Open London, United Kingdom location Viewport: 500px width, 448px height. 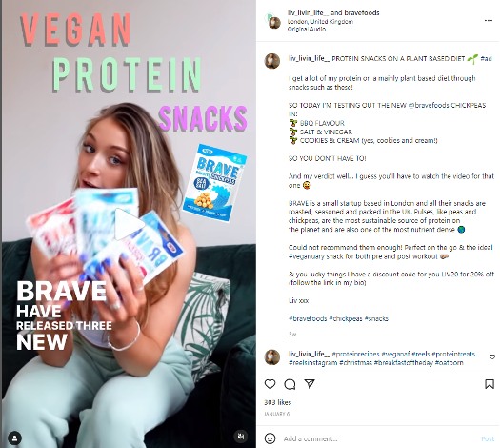(320, 21)
